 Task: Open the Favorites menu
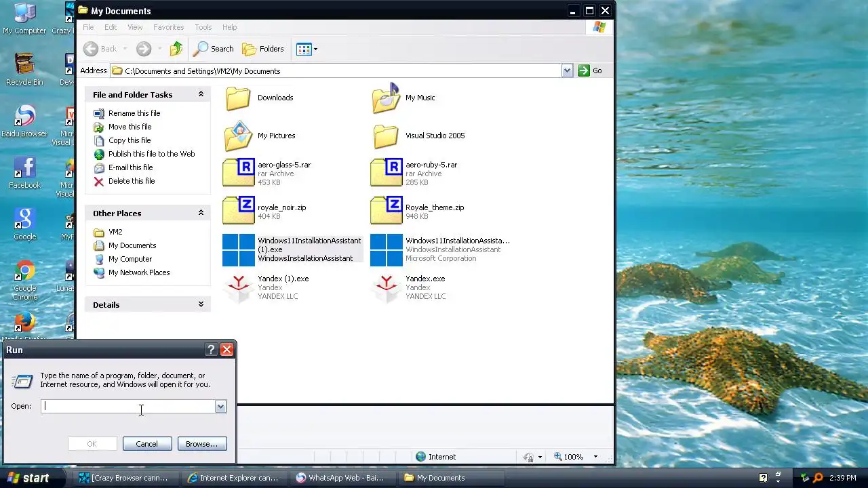click(x=168, y=27)
